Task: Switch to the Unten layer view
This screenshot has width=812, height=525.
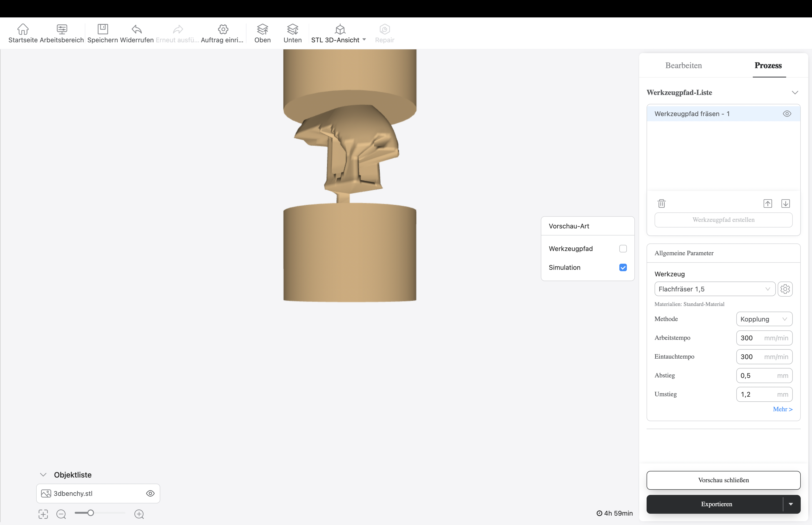Action: coord(292,29)
